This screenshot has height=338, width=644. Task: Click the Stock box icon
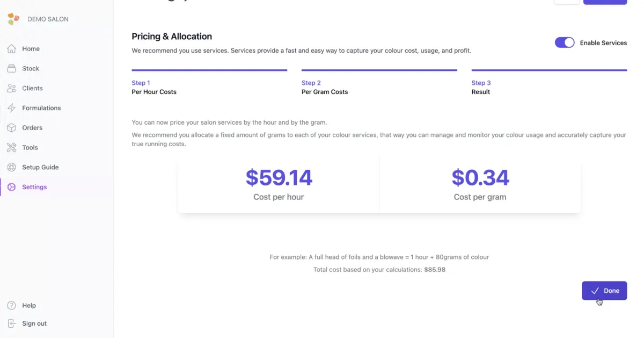click(11, 69)
